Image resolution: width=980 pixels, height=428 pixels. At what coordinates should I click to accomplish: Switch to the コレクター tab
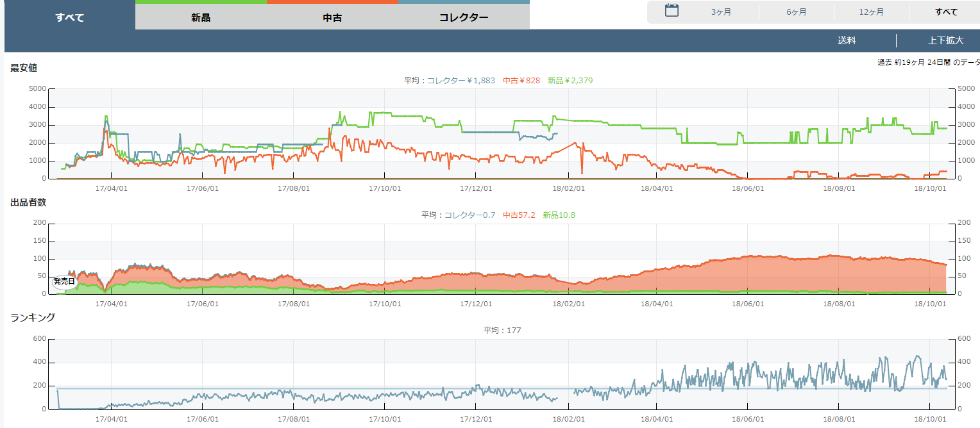(464, 18)
